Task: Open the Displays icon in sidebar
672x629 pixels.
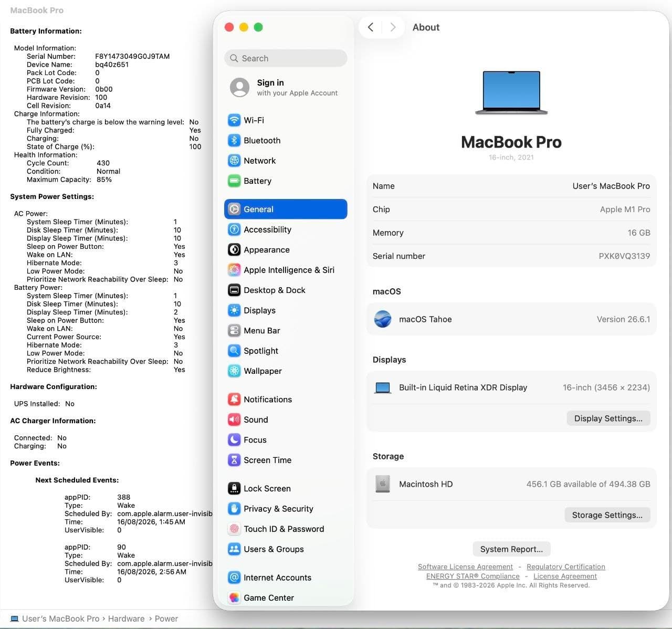Action: coord(234,310)
